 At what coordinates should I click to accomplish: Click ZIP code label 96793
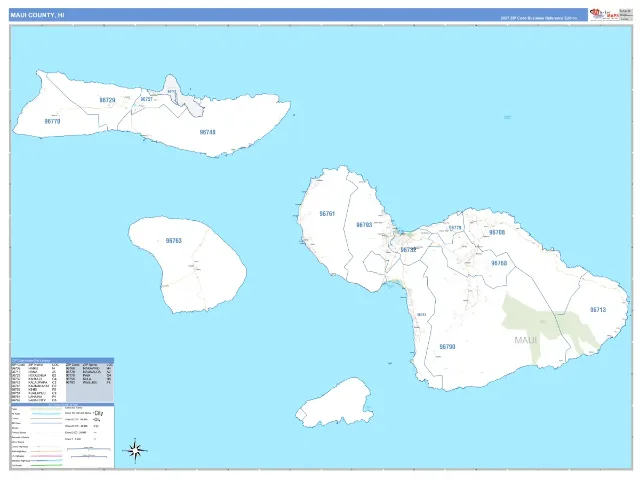pyautogui.click(x=364, y=224)
